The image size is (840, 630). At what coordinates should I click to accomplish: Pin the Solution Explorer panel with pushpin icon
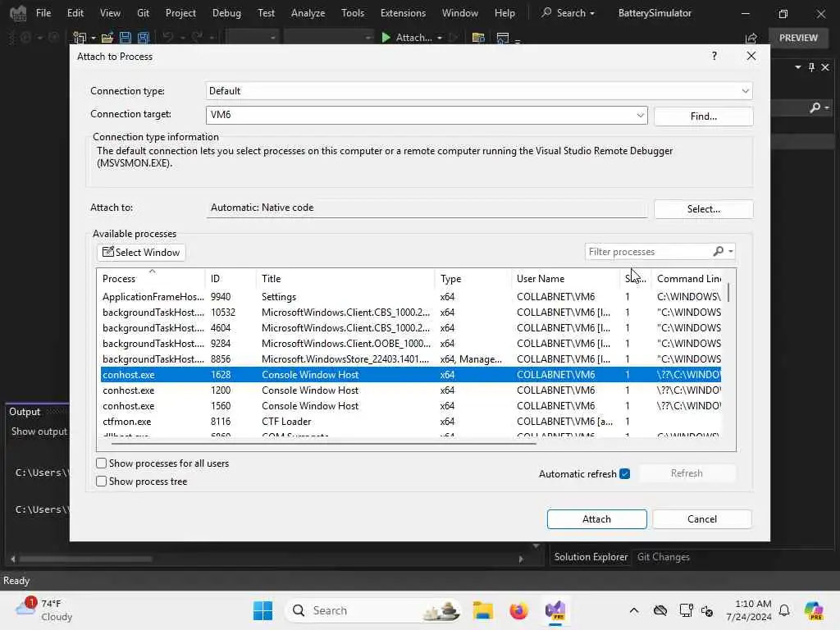811,67
